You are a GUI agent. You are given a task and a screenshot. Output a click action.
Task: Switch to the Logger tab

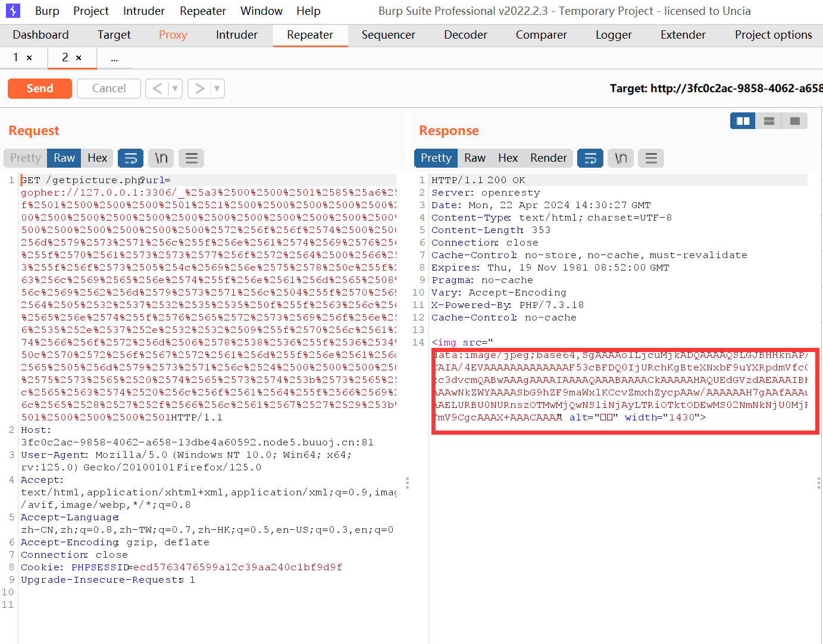tap(614, 35)
